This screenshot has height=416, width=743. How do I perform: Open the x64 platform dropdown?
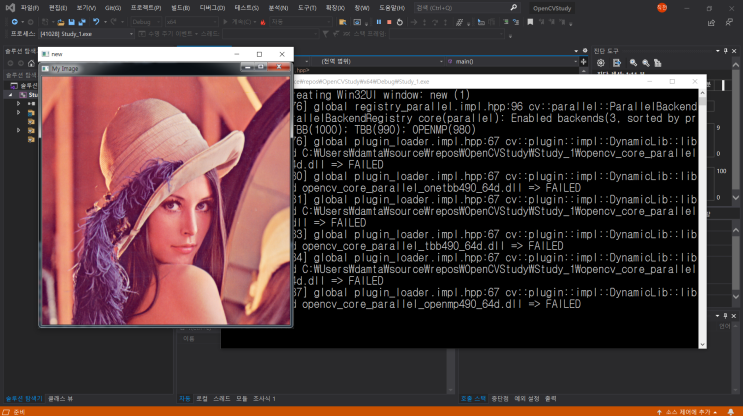pos(191,22)
